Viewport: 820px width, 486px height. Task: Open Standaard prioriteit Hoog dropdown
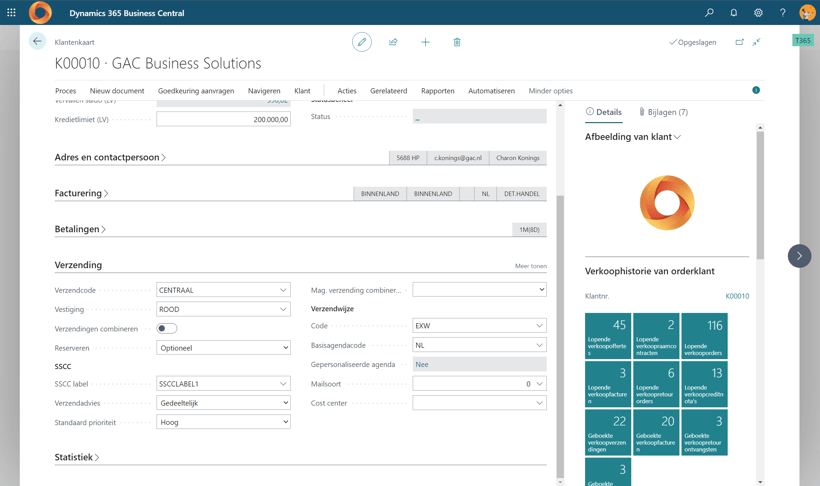tap(223, 422)
